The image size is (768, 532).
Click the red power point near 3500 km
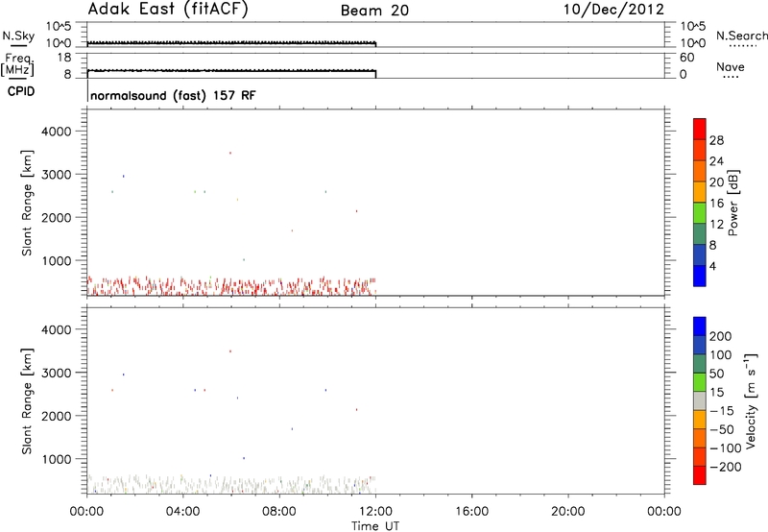click(230, 153)
